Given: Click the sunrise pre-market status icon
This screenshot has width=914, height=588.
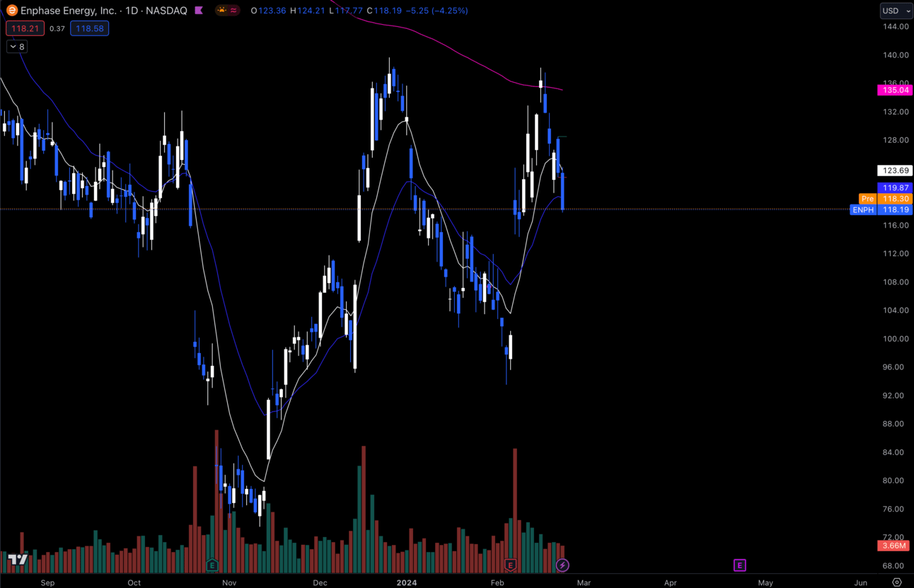Looking at the screenshot, I should point(222,11).
